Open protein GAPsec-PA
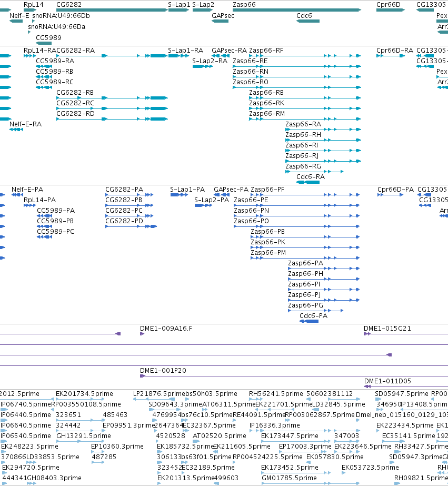This screenshot has width=448, height=486. 231,190
